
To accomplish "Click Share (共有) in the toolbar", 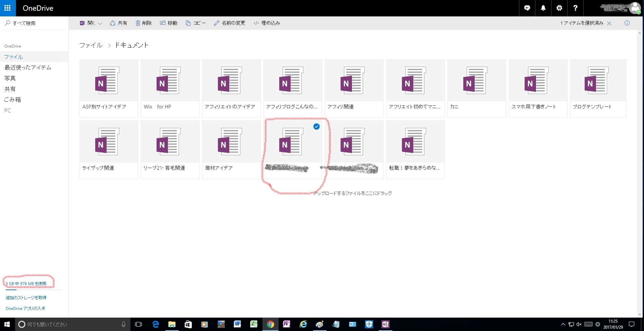I will [118, 23].
